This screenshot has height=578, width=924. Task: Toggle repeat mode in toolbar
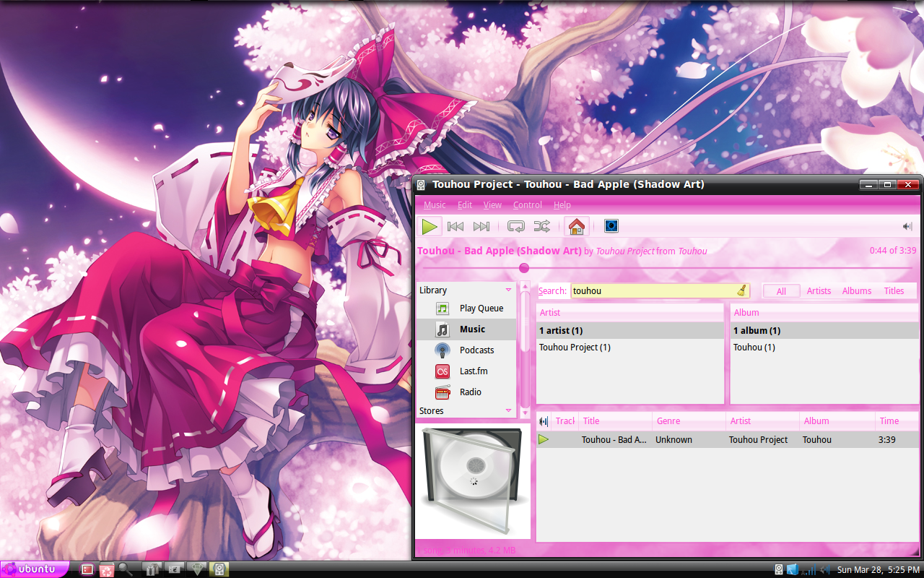coord(516,227)
